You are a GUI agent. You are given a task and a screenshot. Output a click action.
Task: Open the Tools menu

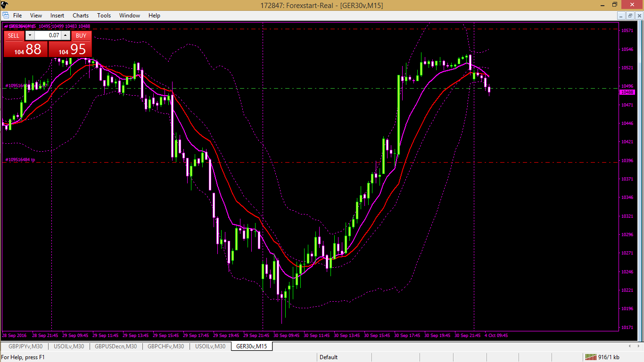[x=104, y=16]
